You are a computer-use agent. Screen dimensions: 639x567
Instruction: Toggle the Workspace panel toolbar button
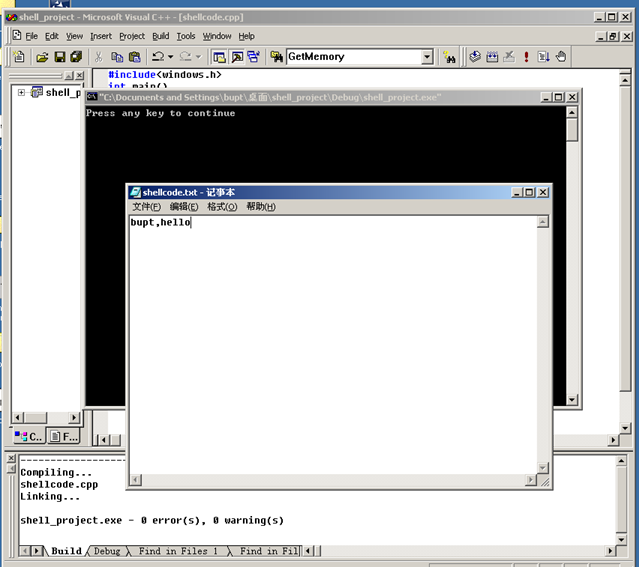click(x=219, y=57)
